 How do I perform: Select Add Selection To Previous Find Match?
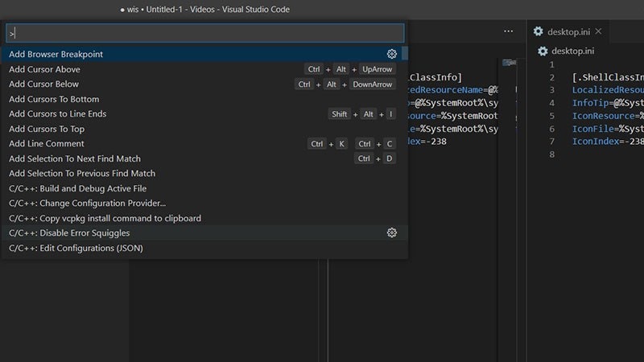pyautogui.click(x=204, y=173)
